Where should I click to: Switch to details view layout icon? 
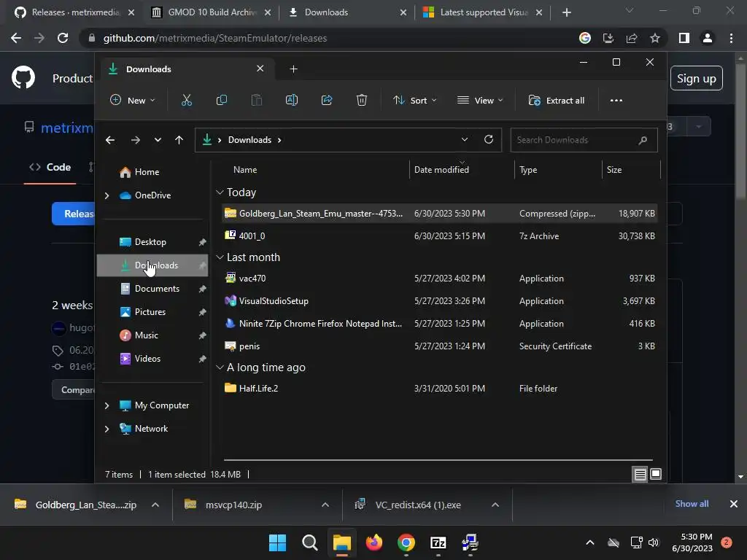tap(640, 474)
